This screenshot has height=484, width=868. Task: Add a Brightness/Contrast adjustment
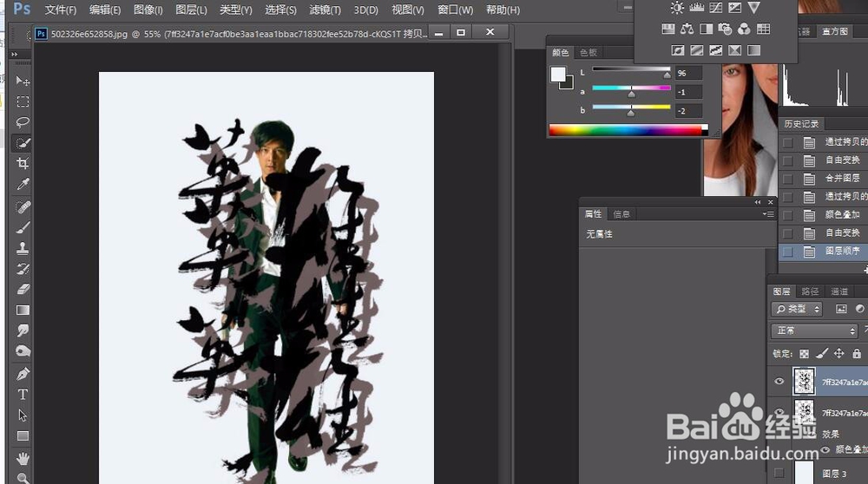pos(677,8)
